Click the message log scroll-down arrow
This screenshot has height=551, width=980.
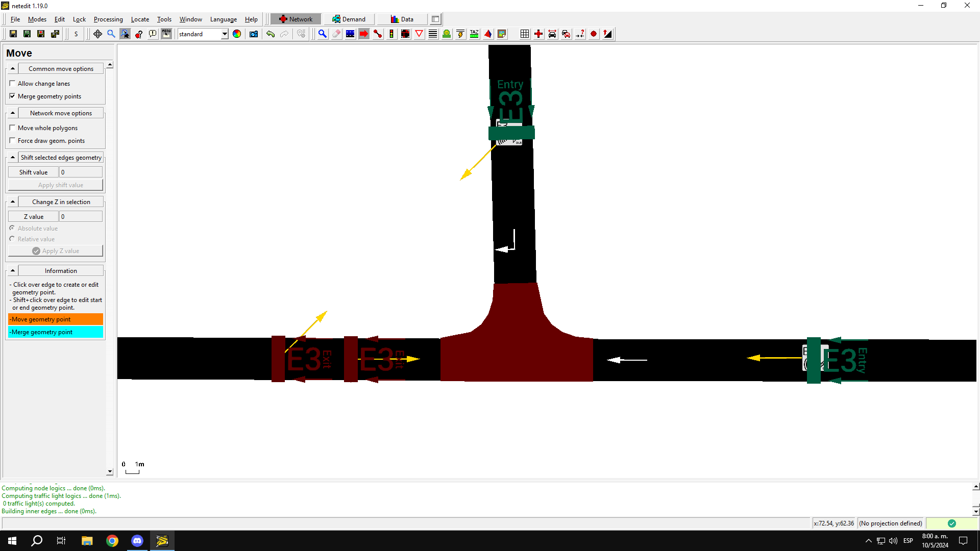[x=976, y=511]
